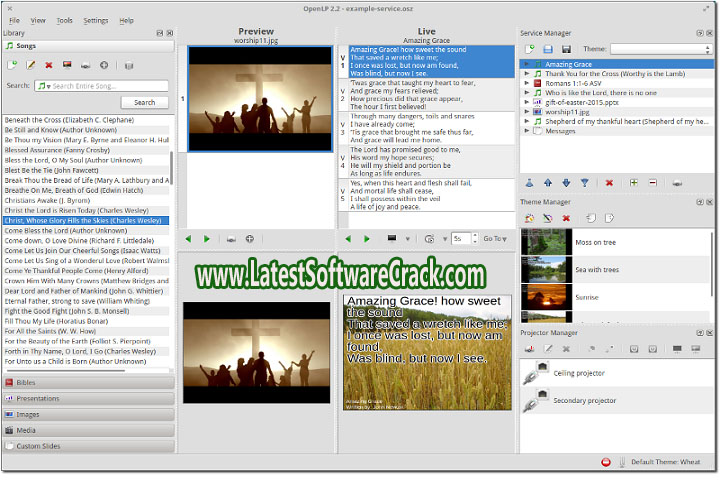Viewport: 720px width, 480px height.
Task: Click the 5s slide delay field
Action: pyautogui.click(x=461, y=238)
